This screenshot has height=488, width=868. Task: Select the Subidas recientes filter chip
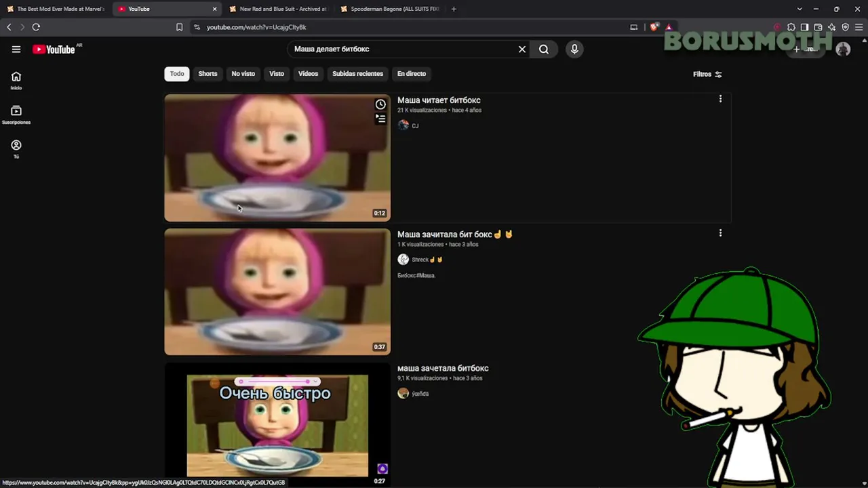[357, 73]
